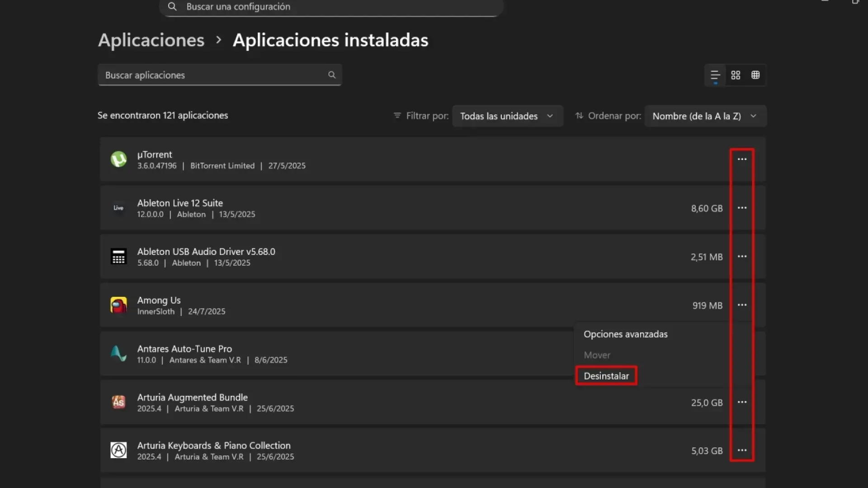Screen dimensions: 868x488
Task: Switch to grid view layout
Action: [x=755, y=75]
